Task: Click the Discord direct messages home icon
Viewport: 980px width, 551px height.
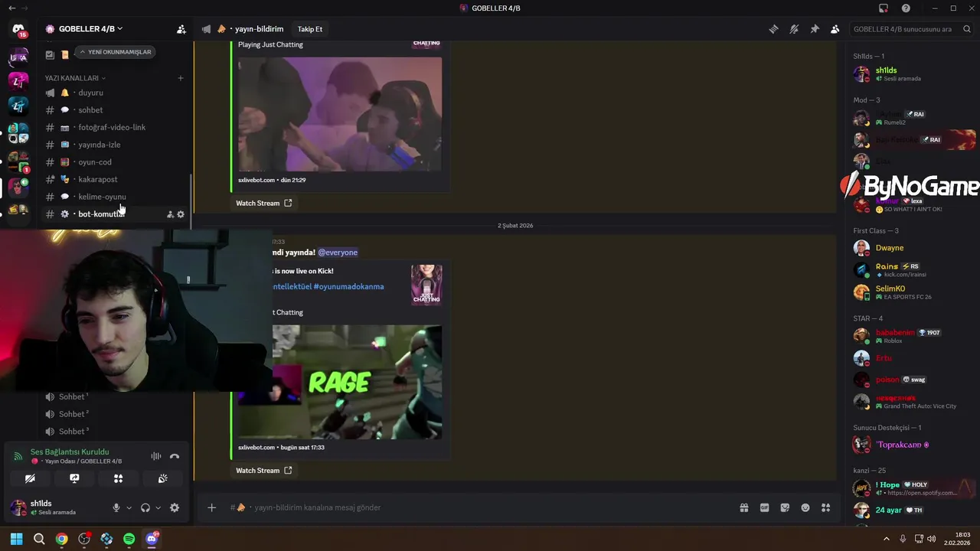Action: [x=18, y=29]
